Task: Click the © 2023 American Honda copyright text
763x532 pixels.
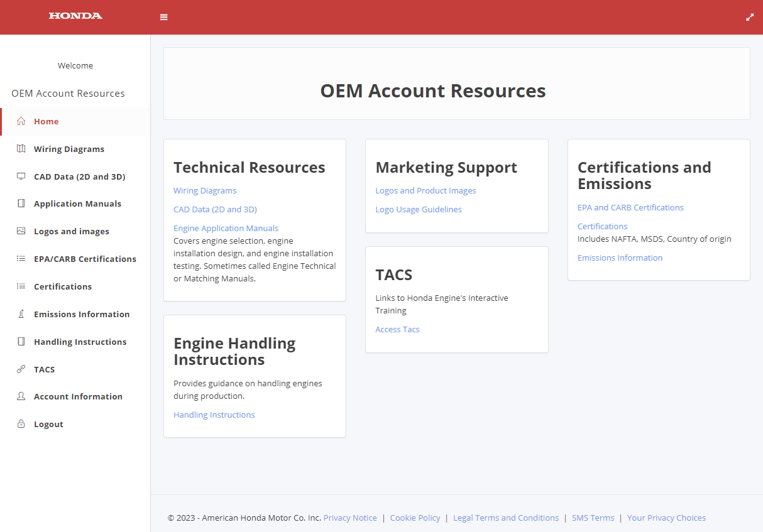Action: click(244, 518)
